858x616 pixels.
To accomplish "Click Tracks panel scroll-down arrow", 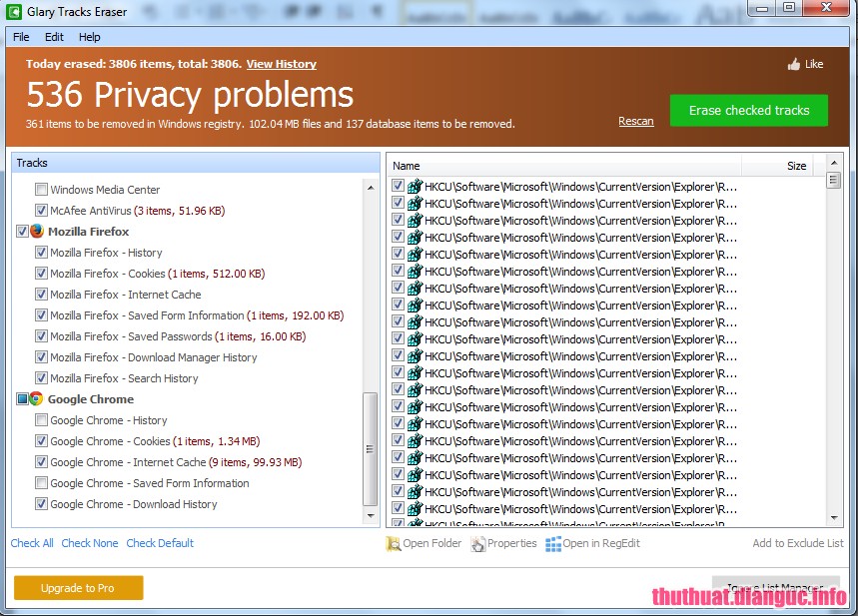I will pos(371,516).
